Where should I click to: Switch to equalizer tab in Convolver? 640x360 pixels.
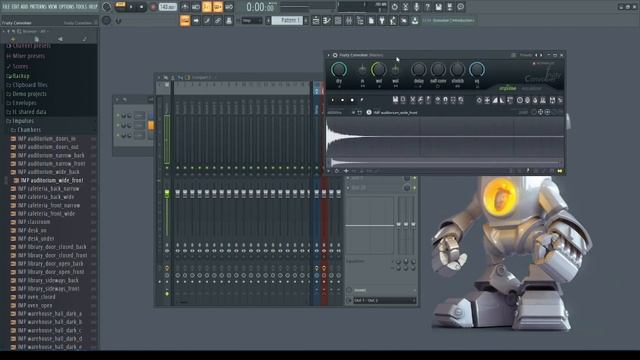point(531,88)
